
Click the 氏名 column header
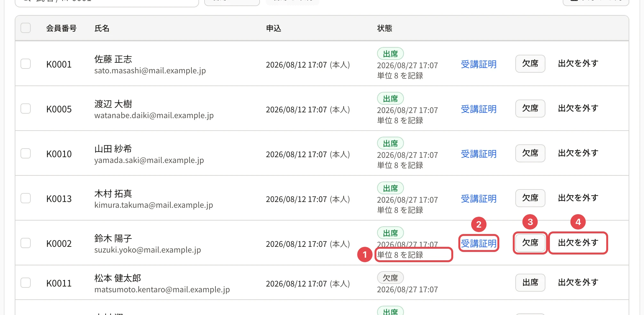(102, 28)
